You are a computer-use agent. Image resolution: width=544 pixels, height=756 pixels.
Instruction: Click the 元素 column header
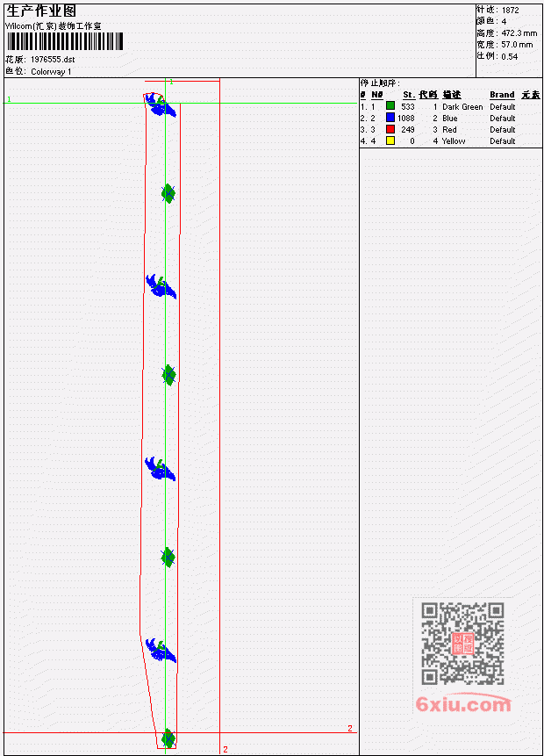(531, 95)
